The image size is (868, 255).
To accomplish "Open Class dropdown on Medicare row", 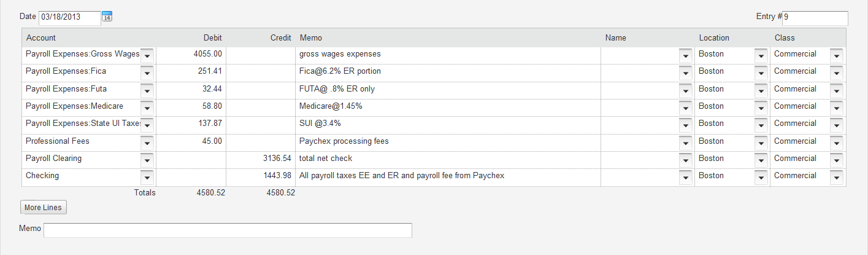I will coord(837,108).
